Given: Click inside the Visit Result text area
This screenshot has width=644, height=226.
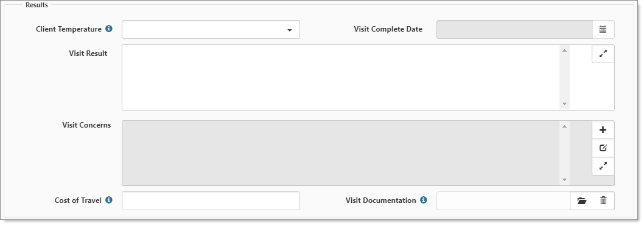Looking at the screenshot, I should click(x=341, y=78).
